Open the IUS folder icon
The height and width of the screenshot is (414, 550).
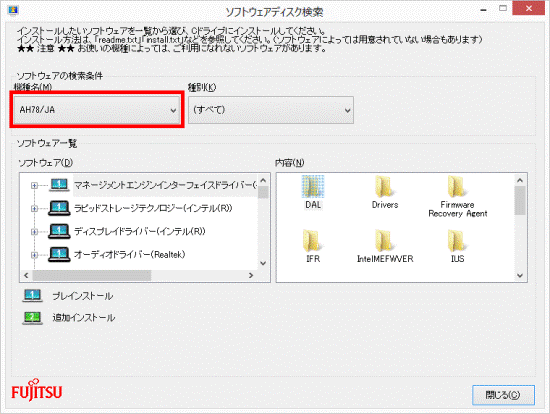click(457, 241)
